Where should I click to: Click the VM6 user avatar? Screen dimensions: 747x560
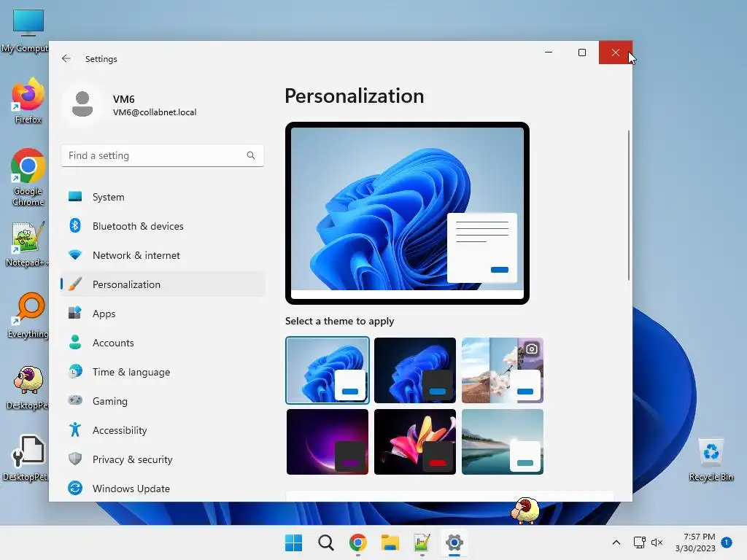pos(82,104)
